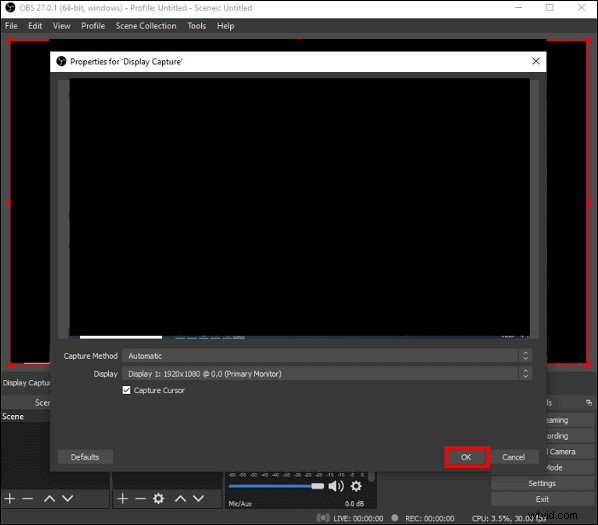Click the Mic/Aux mixer label
Image resolution: width=598 pixels, height=525 pixels.
coord(240,504)
